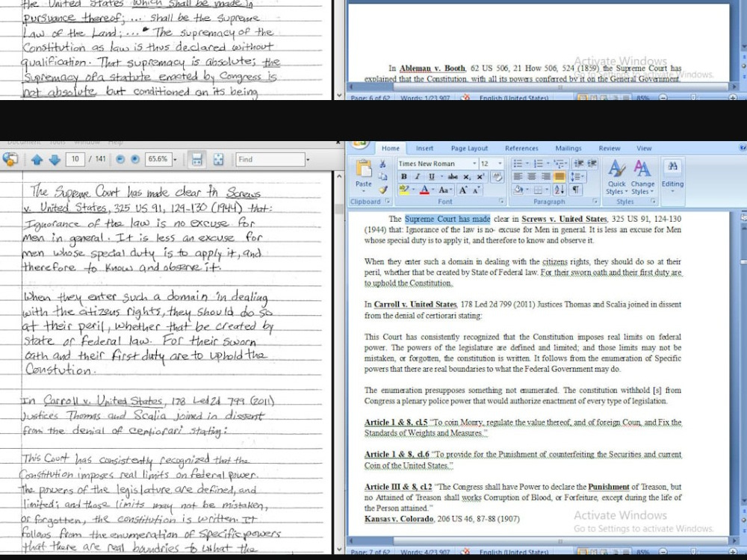Image resolution: width=747 pixels, height=560 pixels.
Task: Toggle the highlighted Justify alignment
Action: 560,177
